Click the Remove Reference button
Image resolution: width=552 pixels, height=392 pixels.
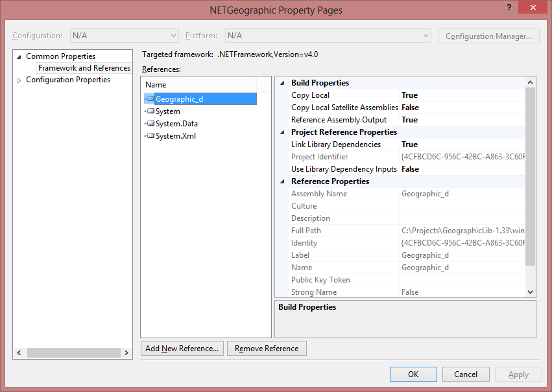click(267, 349)
